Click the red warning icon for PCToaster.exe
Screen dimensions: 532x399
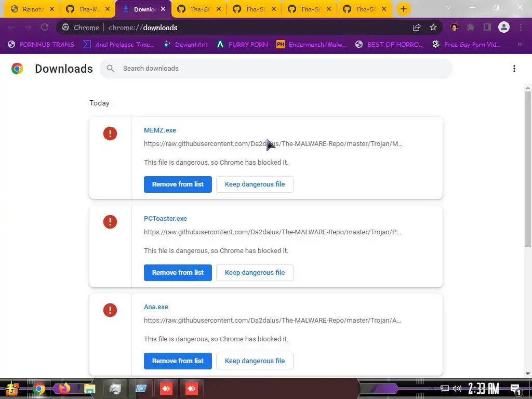[x=110, y=222]
